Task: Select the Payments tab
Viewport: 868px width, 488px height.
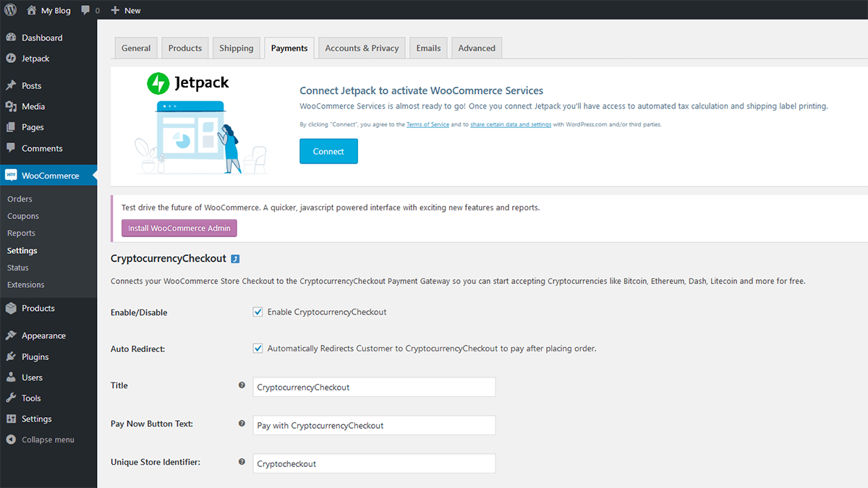Action: pos(289,48)
